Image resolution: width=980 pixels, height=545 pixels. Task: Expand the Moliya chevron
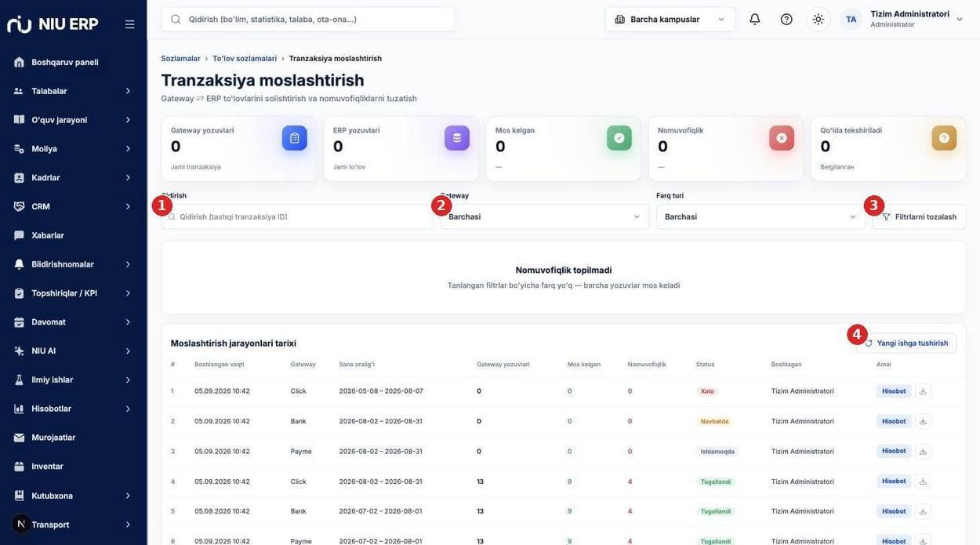click(x=128, y=149)
